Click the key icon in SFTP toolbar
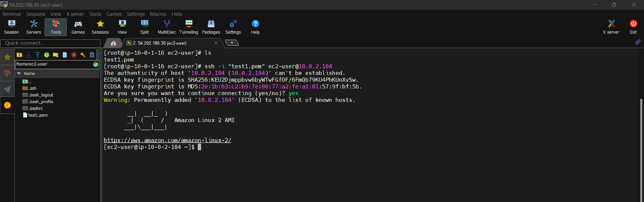644x202 pixels. pyautogui.click(x=83, y=55)
